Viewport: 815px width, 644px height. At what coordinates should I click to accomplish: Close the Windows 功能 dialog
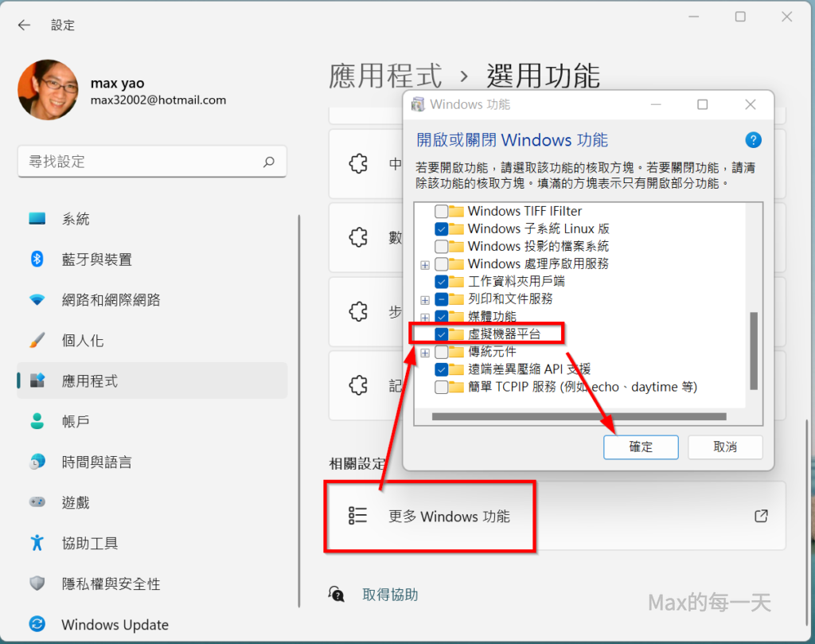(750, 104)
